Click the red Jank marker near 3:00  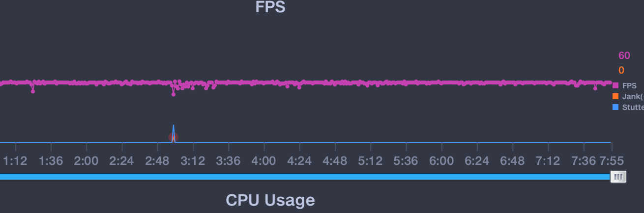(x=173, y=137)
